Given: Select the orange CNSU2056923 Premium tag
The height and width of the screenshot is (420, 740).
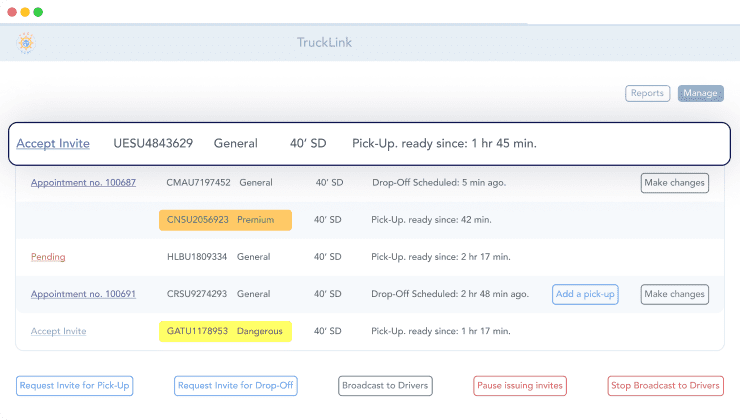Looking at the screenshot, I should pos(225,220).
